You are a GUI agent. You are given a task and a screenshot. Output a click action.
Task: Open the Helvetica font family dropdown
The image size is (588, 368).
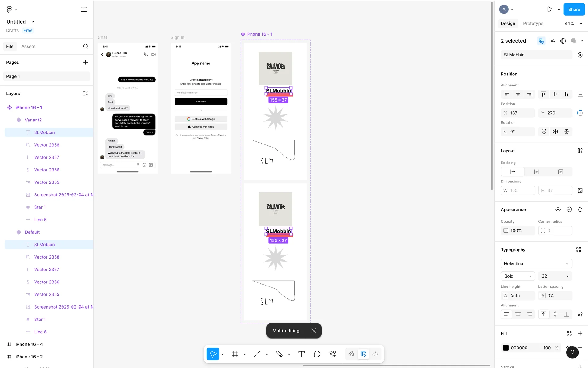click(x=536, y=264)
